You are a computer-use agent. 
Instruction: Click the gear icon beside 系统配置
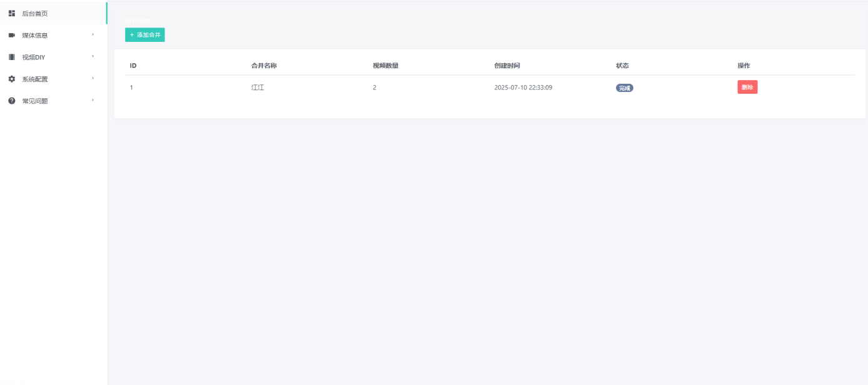click(11, 79)
